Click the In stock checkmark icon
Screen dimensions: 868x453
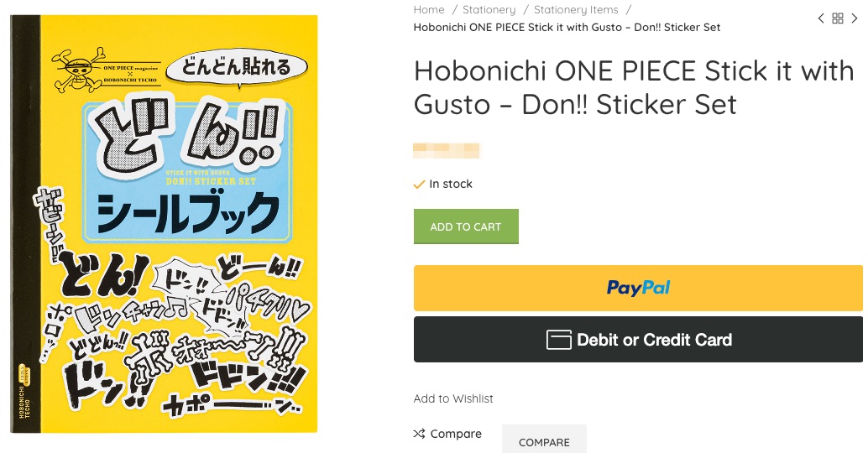[x=419, y=185]
